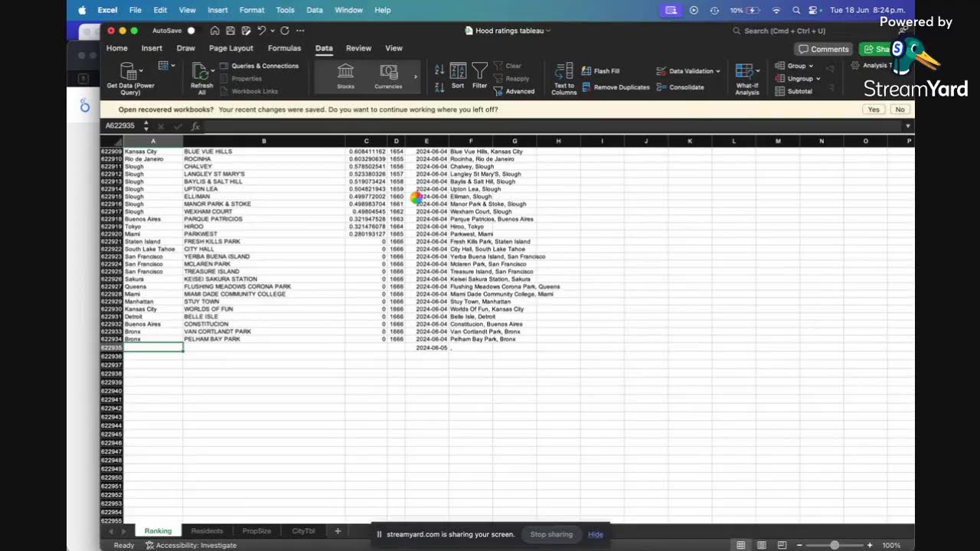This screenshot has height=551, width=980.
Task: Expand the formula bar
Action: 908,126
